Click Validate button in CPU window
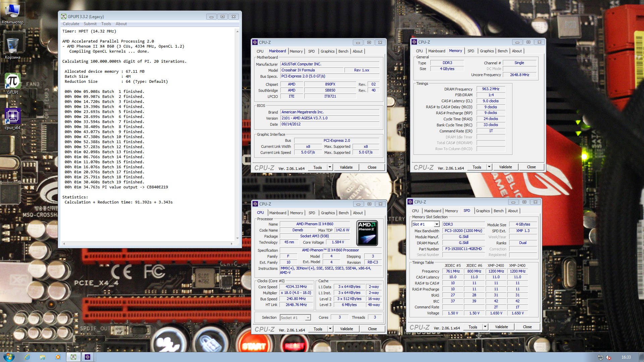The width and height of the screenshot is (644, 362). tap(346, 329)
